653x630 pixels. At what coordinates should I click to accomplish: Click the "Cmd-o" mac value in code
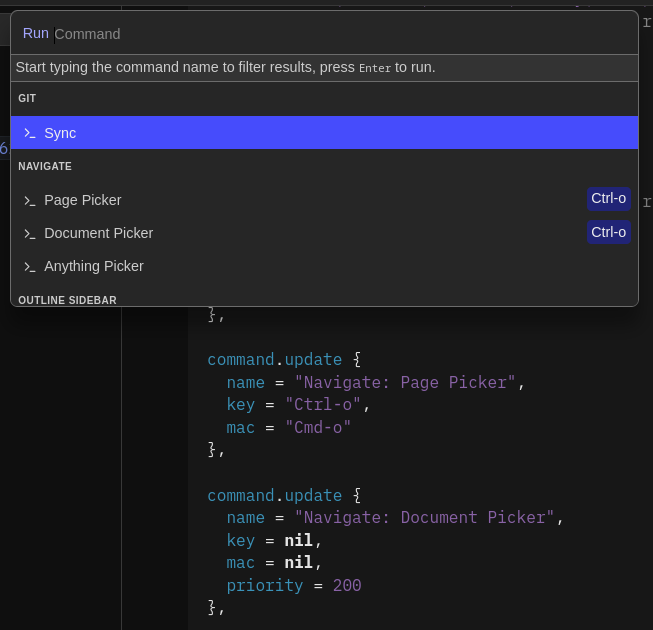tap(318, 427)
